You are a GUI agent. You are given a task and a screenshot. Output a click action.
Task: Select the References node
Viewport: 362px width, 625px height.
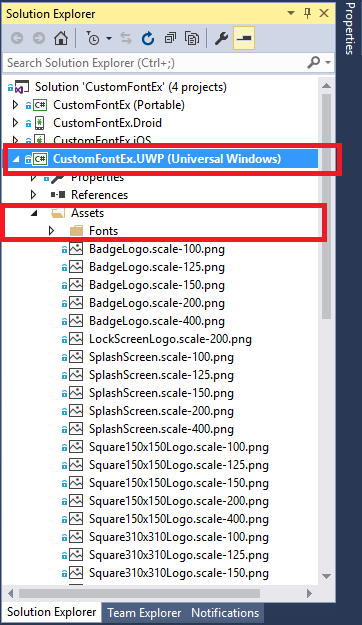point(99,195)
